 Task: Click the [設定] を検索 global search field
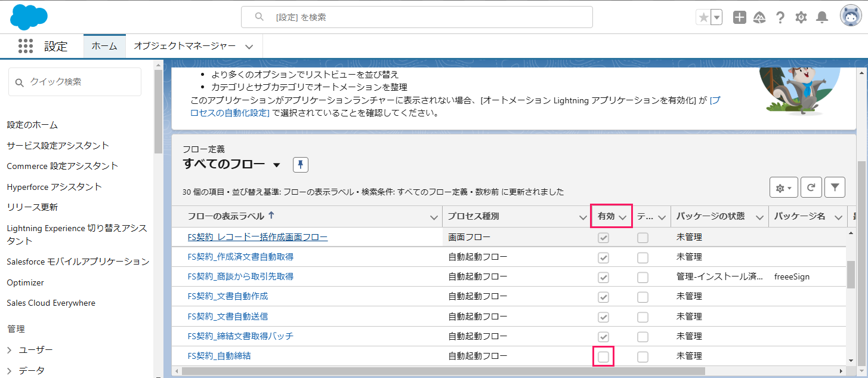pos(417,17)
